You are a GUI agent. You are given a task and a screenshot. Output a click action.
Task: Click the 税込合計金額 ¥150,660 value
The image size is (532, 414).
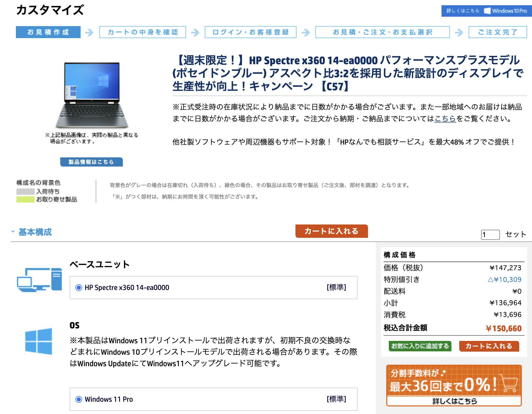(504, 328)
